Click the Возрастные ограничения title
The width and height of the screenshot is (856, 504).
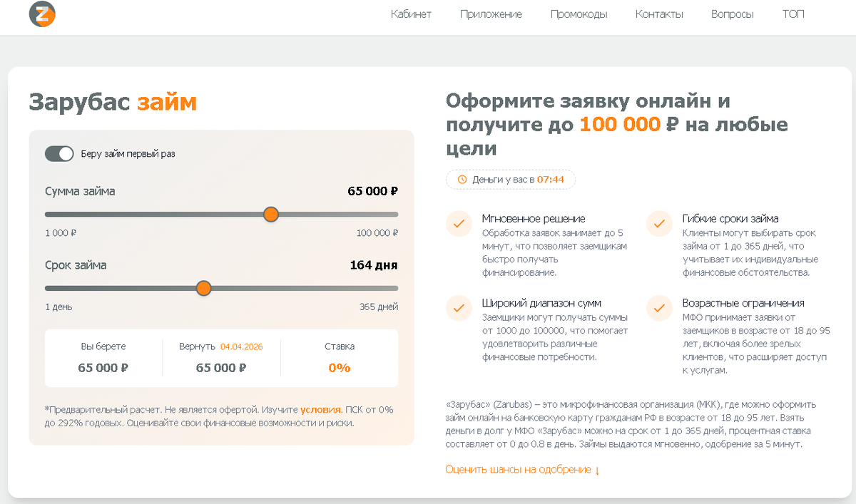pos(743,303)
